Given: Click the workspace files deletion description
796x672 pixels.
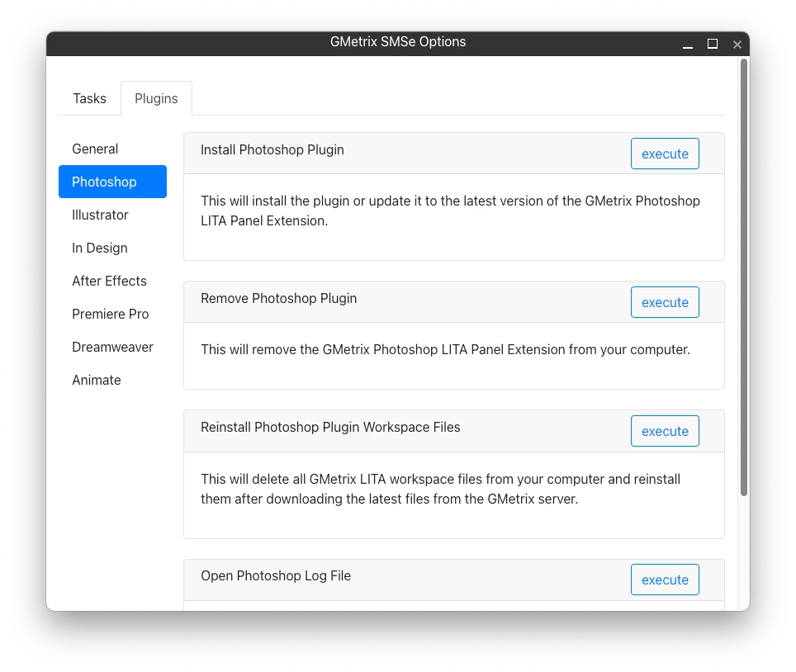Looking at the screenshot, I should point(440,489).
